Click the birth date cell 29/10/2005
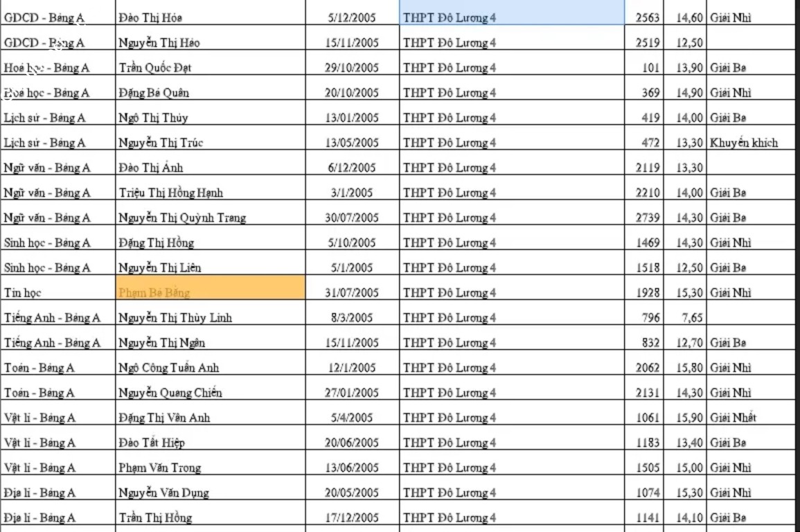Viewport: 800px width, 532px height. point(353,68)
